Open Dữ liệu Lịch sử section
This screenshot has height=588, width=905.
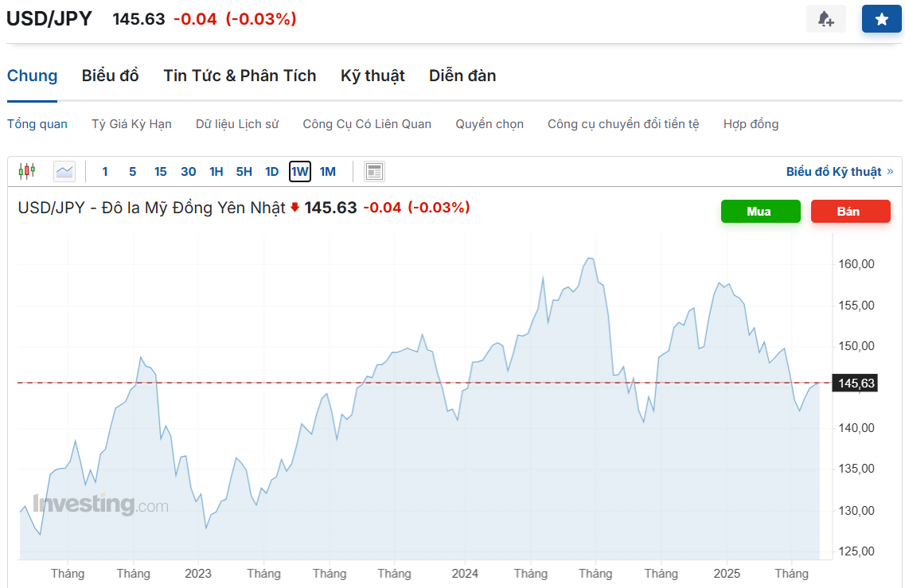pyautogui.click(x=237, y=124)
